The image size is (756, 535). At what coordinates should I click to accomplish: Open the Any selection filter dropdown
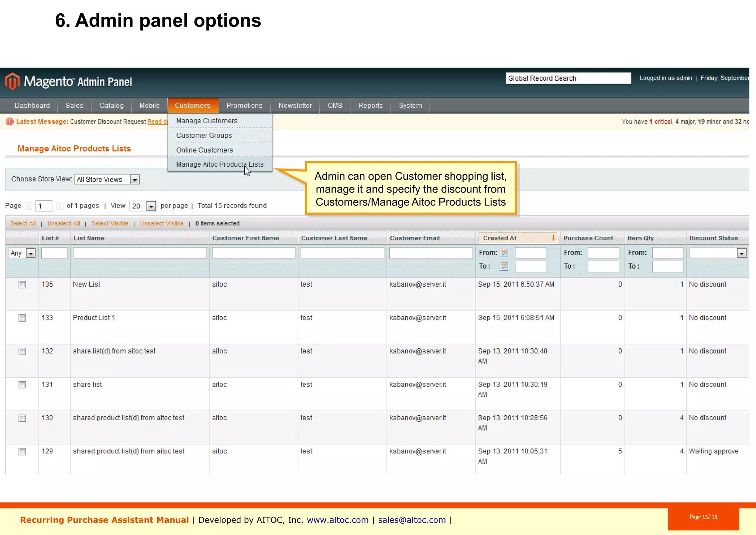22,253
